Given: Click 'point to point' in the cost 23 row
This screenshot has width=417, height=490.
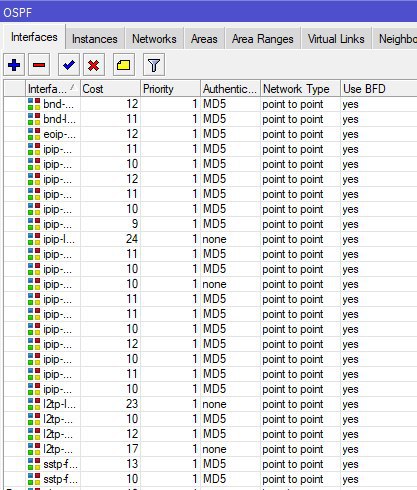Looking at the screenshot, I should click(293, 404).
